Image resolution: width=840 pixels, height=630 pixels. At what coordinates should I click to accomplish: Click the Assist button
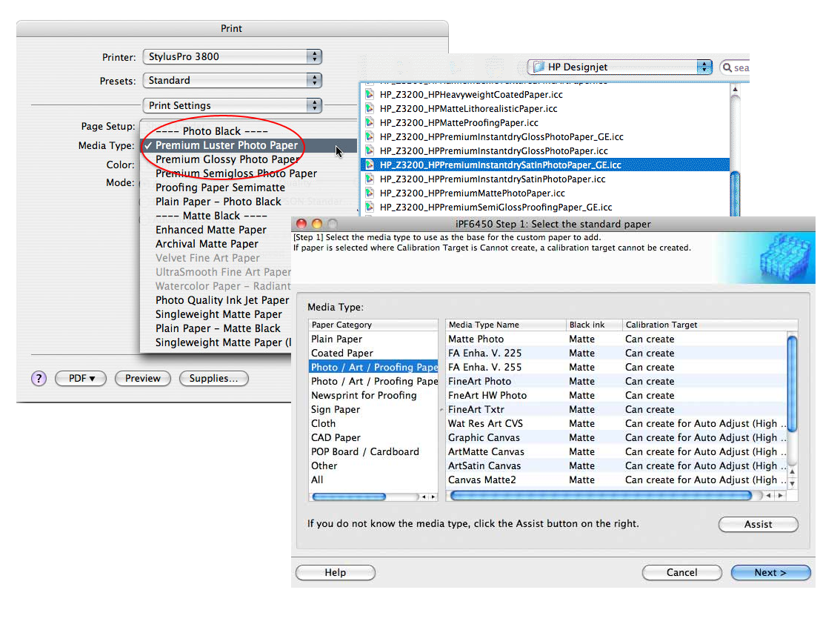click(758, 524)
